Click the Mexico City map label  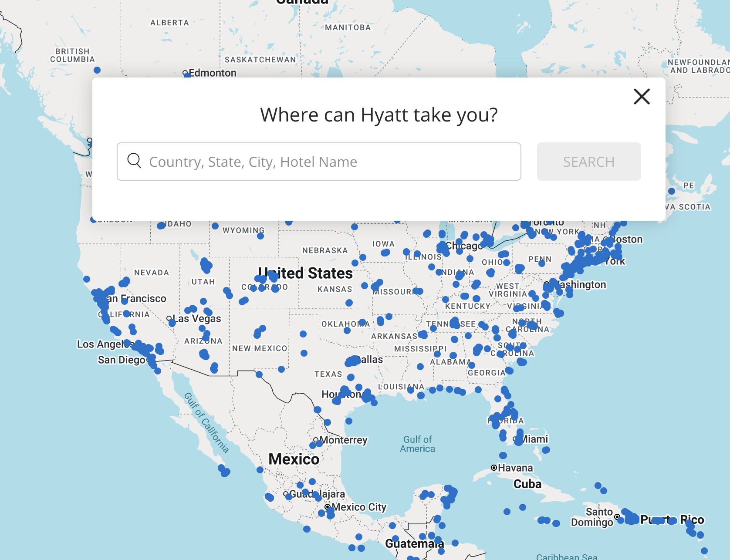pos(359,507)
